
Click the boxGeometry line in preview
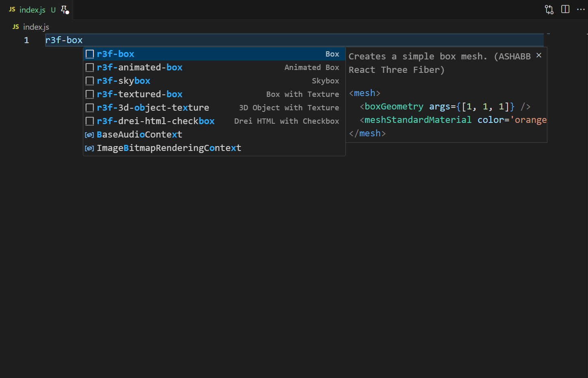point(445,107)
